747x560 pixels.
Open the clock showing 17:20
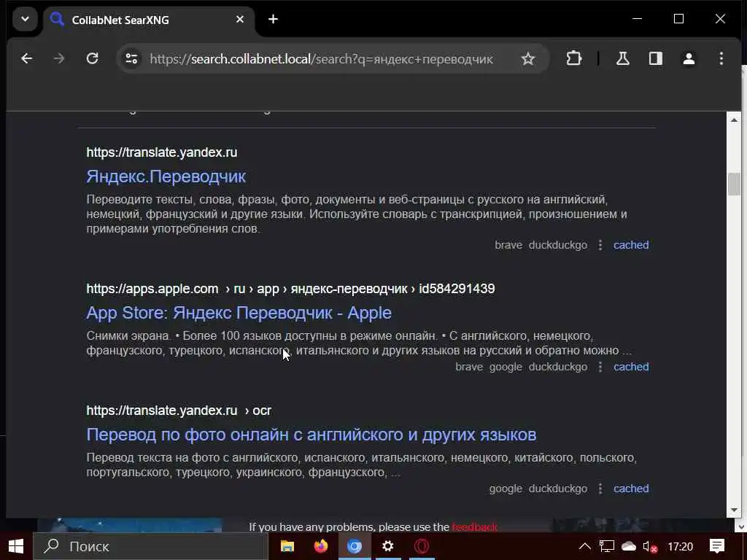click(x=680, y=546)
